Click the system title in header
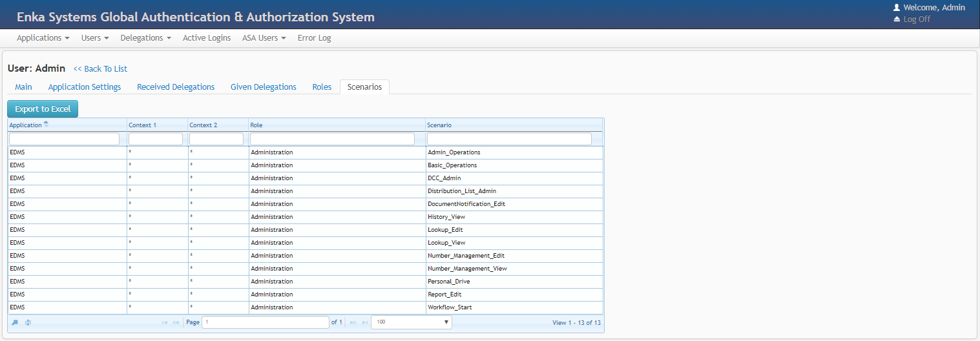Screen dimensions: 980x341 point(196,17)
